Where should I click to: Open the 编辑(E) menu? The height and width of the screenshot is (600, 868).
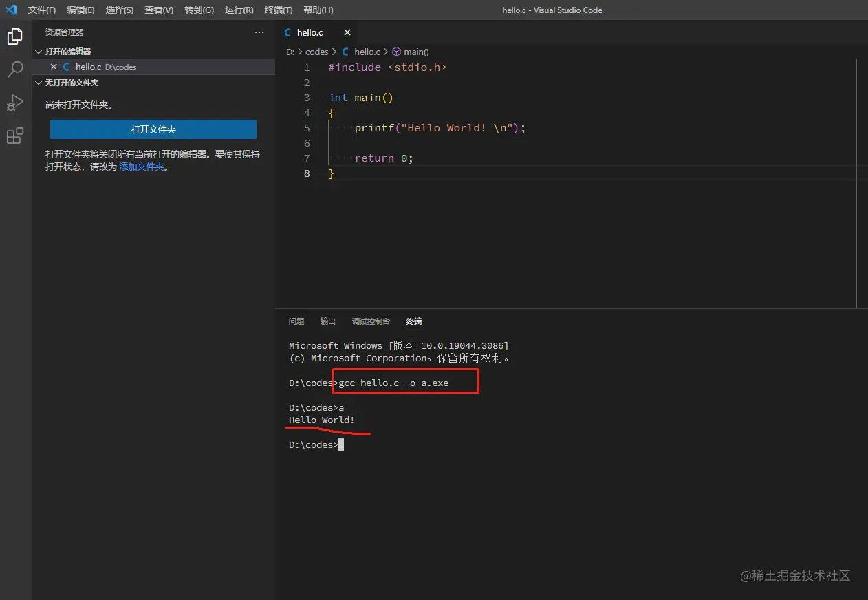(x=80, y=10)
